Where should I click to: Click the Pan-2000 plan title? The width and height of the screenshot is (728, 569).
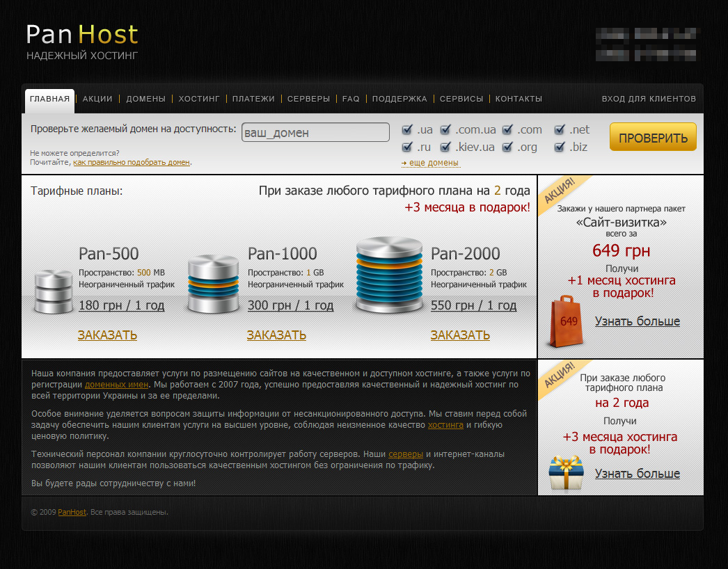(465, 254)
